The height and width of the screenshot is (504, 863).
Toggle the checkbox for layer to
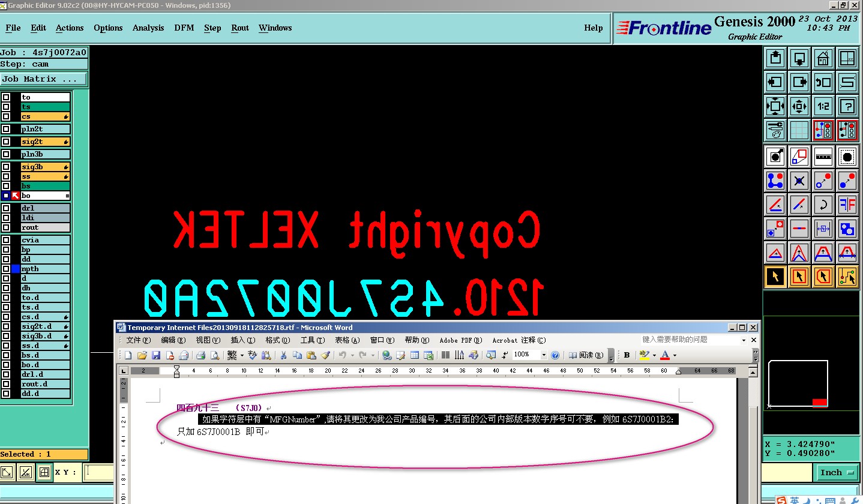tap(6, 97)
